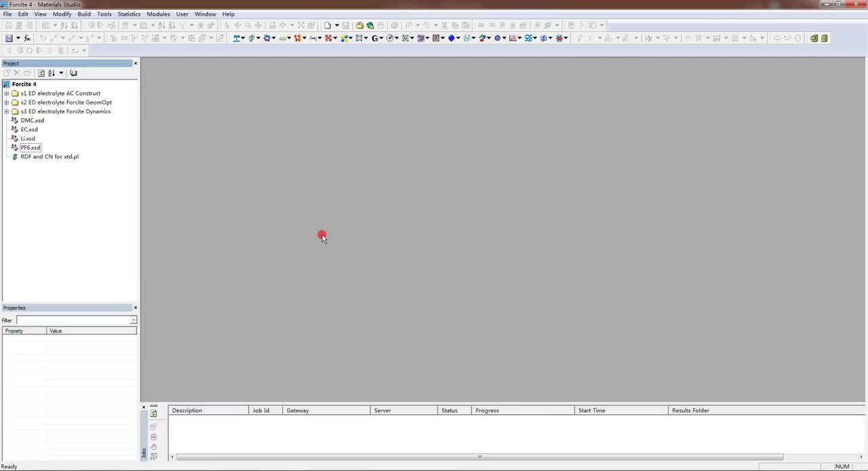The width and height of the screenshot is (868, 471).
Task: Click the yellow book icon at toolbar end
Action: [x=825, y=38]
